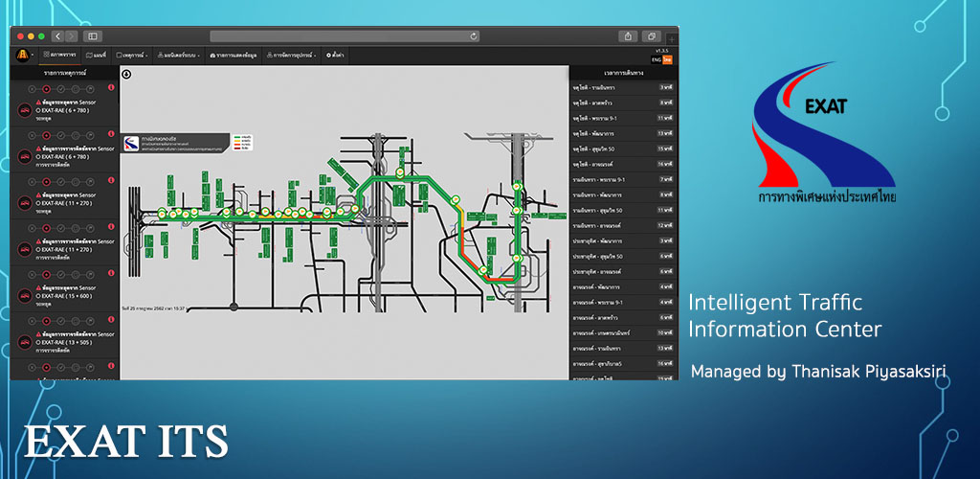
Task: Click the map timestamp text showing 15:37
Action: [154, 308]
